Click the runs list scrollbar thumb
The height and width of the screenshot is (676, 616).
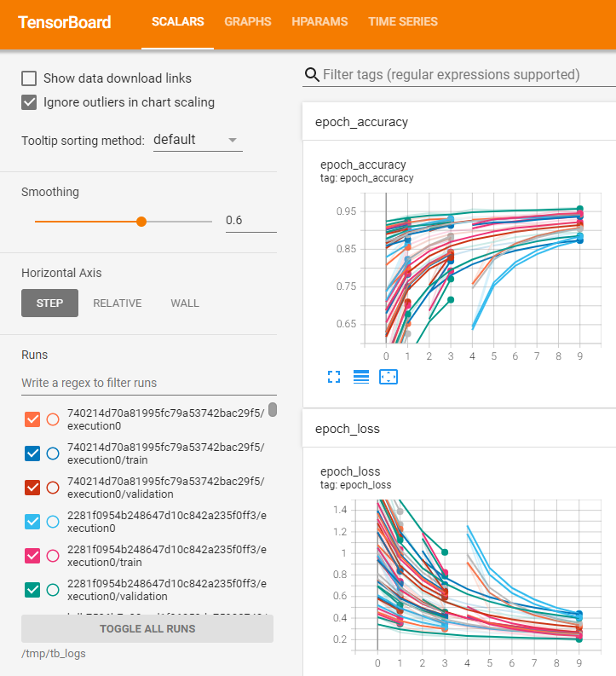pos(273,409)
